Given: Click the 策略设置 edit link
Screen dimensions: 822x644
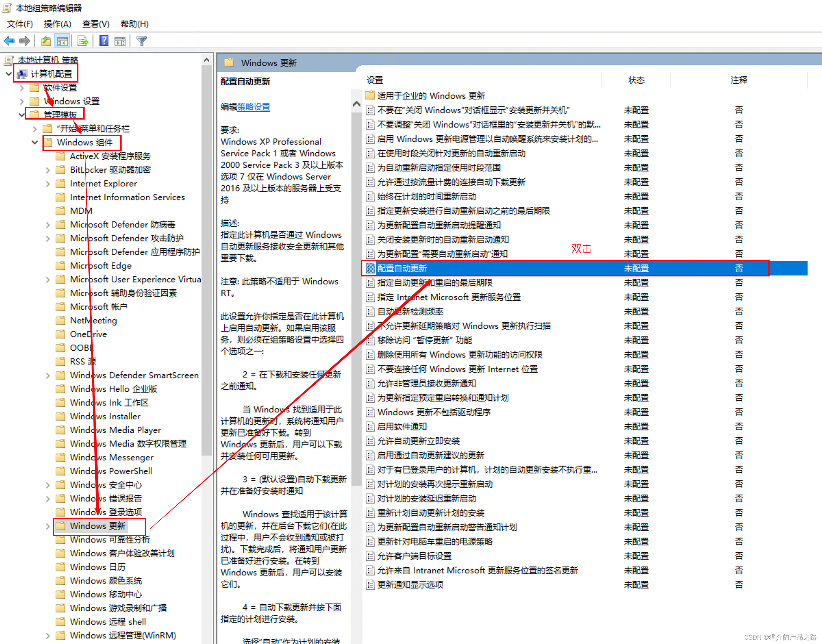Looking at the screenshot, I should pyautogui.click(x=253, y=107).
